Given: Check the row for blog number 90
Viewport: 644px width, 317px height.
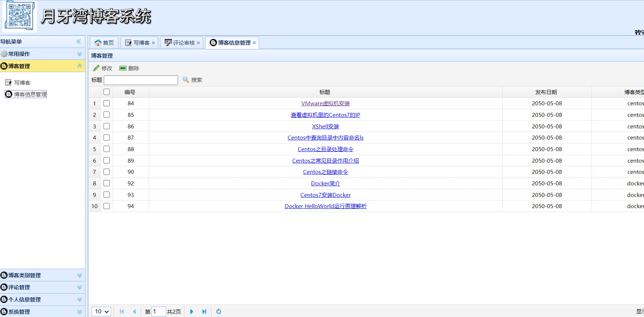Looking at the screenshot, I should pos(107,172).
